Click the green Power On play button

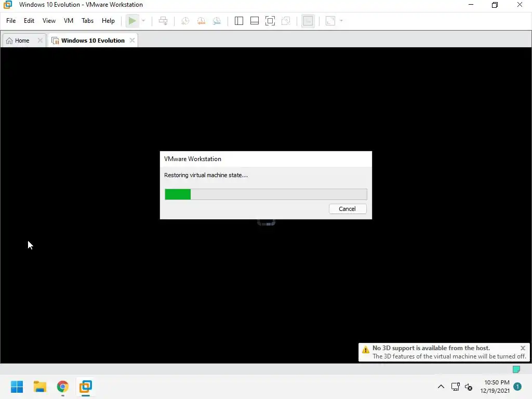point(132,21)
